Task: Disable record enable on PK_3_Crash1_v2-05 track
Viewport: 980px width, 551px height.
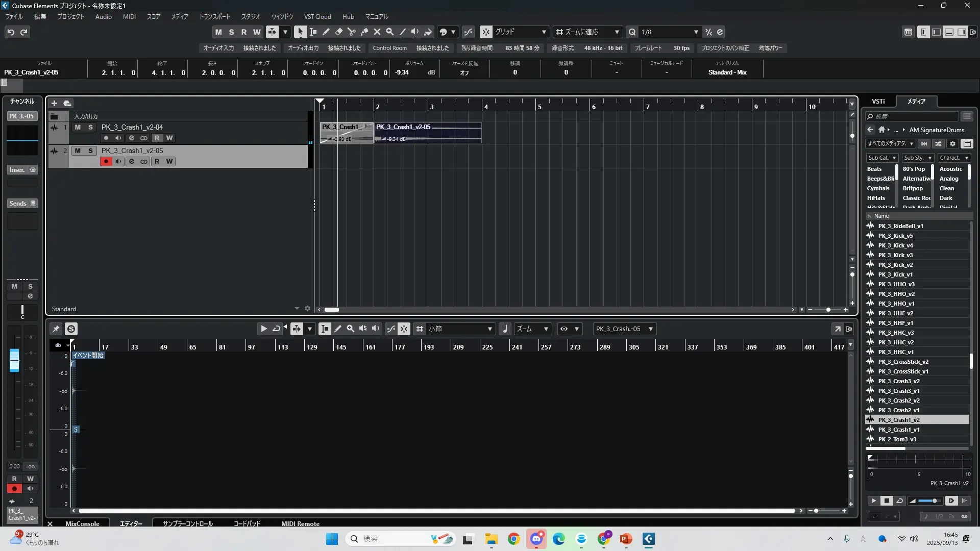Action: click(106, 161)
